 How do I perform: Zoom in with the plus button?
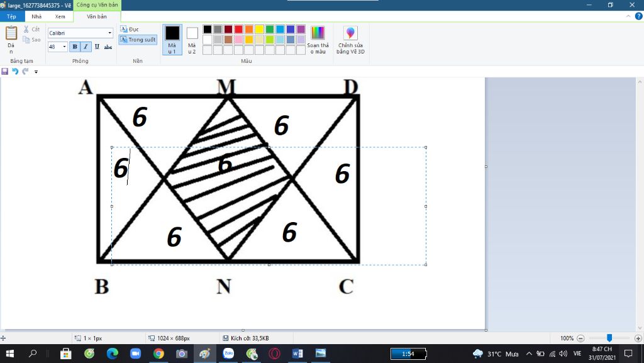638,338
